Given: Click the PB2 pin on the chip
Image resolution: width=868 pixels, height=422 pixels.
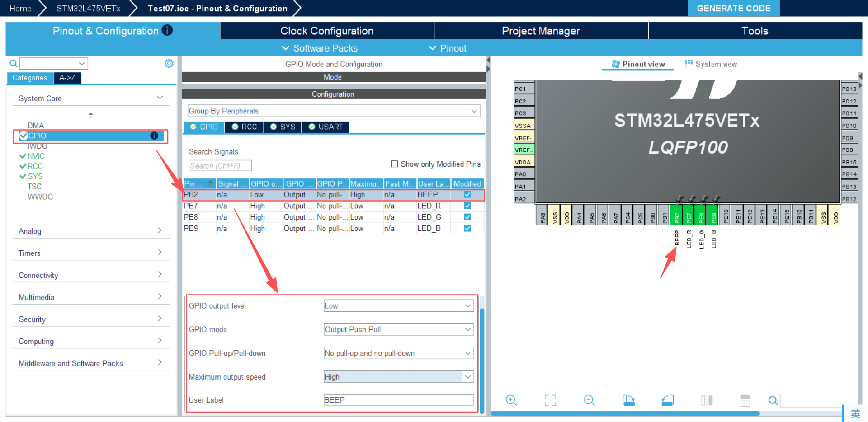Looking at the screenshot, I should point(677,214).
